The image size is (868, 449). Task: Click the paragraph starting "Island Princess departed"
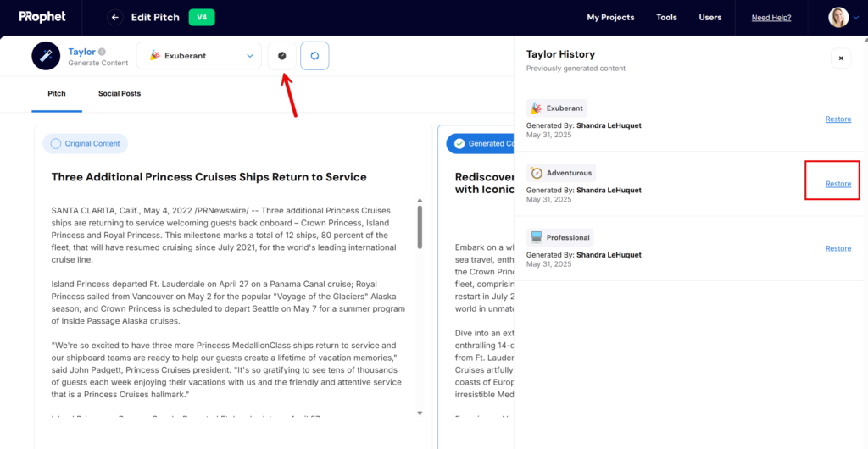[229, 303]
